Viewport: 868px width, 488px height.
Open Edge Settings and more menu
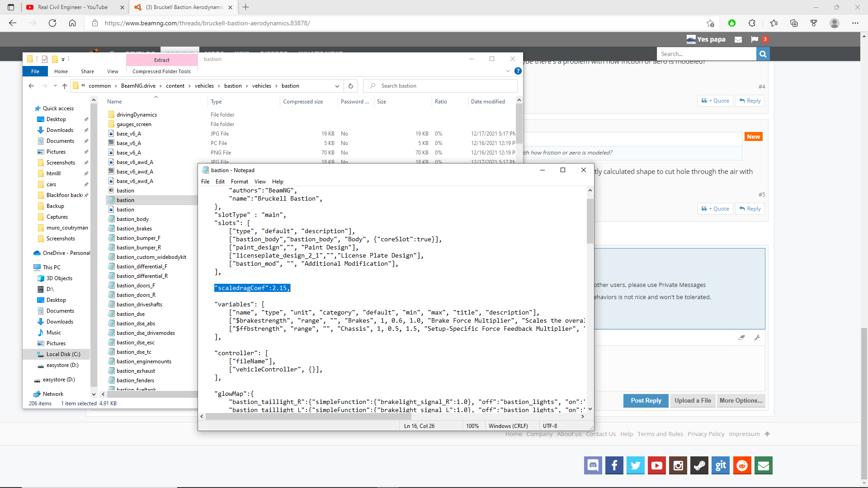click(855, 23)
